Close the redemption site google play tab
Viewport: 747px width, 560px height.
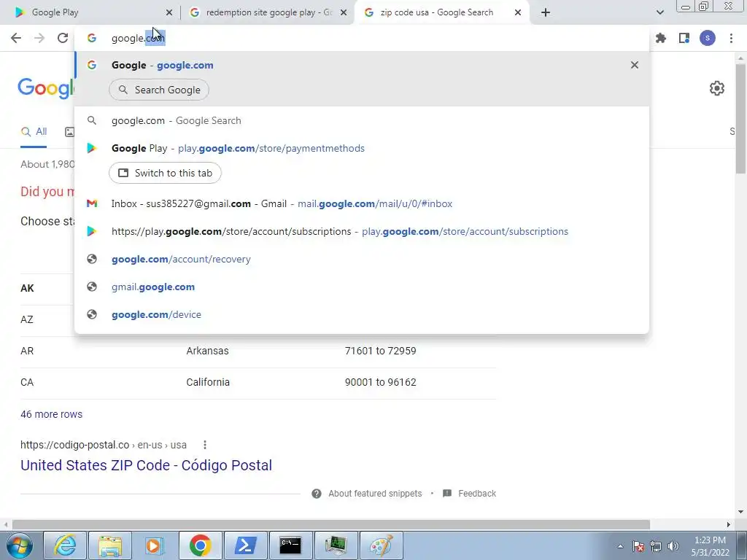[x=344, y=13]
